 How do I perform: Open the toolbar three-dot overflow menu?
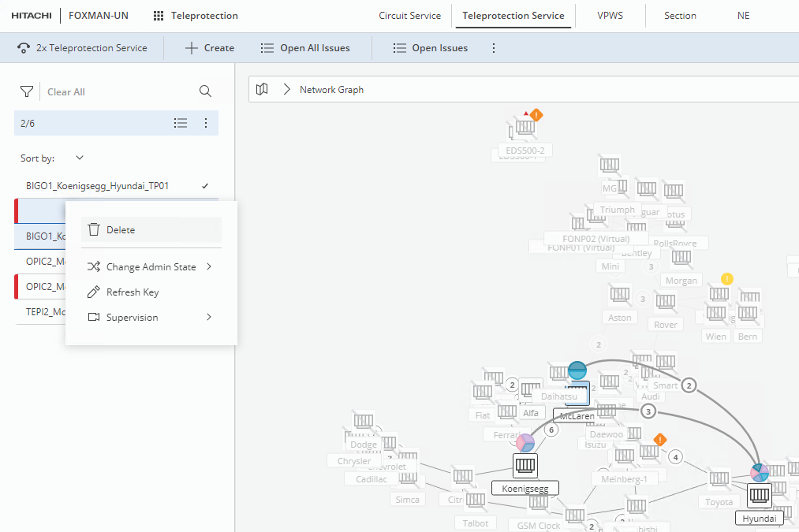[x=494, y=48]
